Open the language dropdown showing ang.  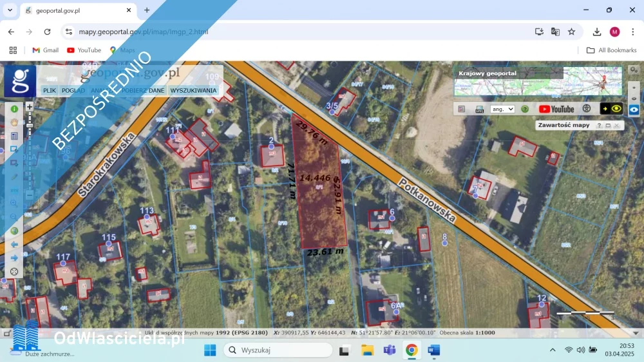click(x=502, y=110)
